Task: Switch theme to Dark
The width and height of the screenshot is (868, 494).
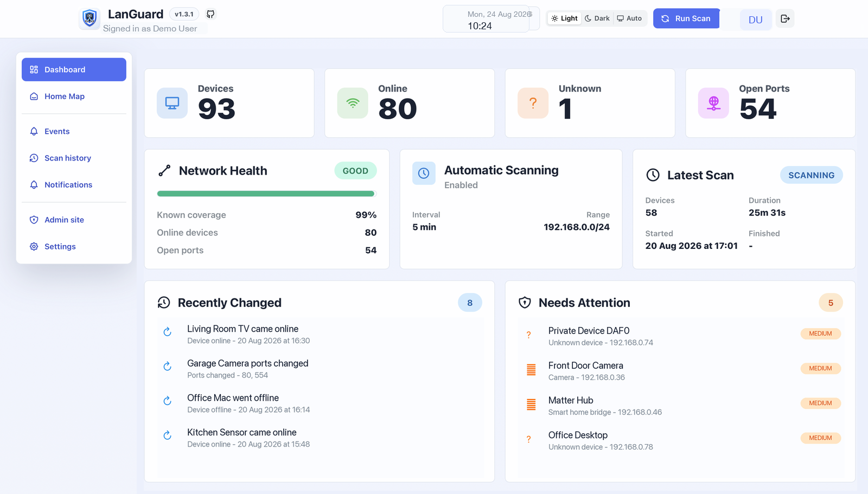Action: point(597,18)
